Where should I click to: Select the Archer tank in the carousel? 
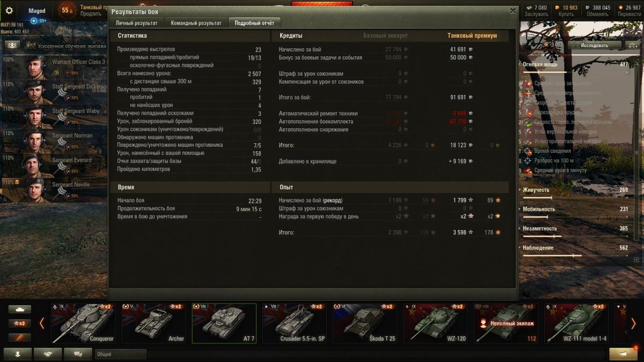pos(153,323)
